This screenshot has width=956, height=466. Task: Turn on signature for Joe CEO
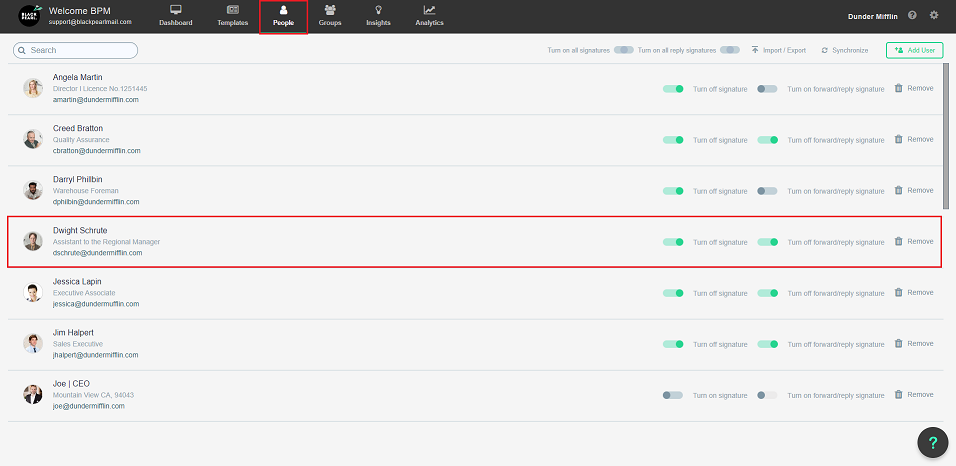[x=672, y=395]
